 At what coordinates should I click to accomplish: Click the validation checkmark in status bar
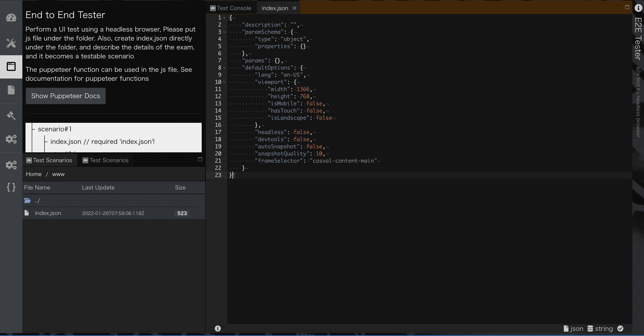tap(620, 328)
